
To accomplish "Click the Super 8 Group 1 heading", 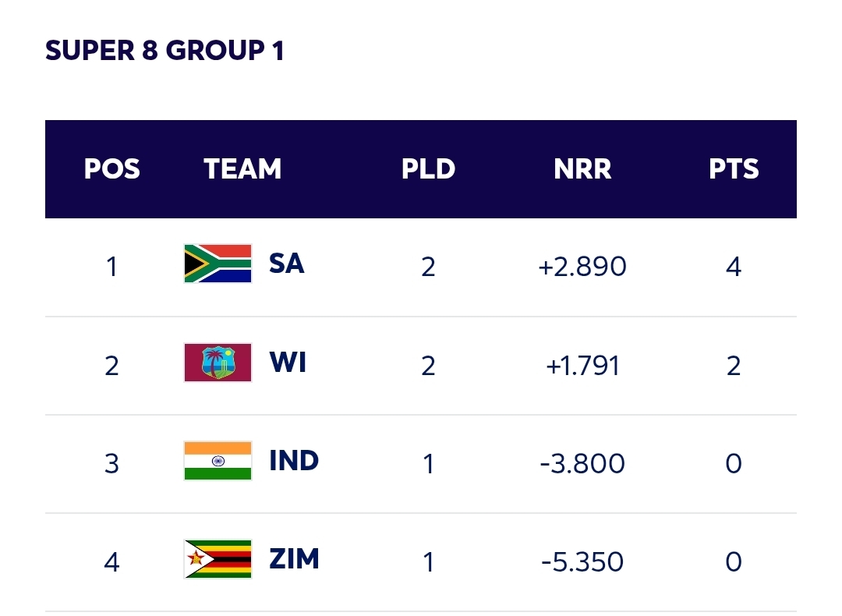I will click(x=165, y=51).
